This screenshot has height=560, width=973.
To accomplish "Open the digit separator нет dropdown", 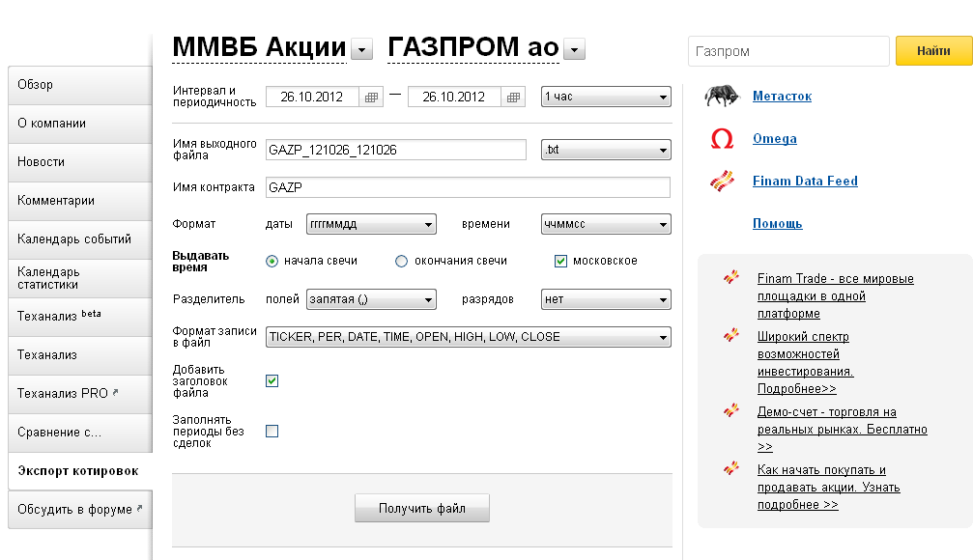I will [x=606, y=299].
